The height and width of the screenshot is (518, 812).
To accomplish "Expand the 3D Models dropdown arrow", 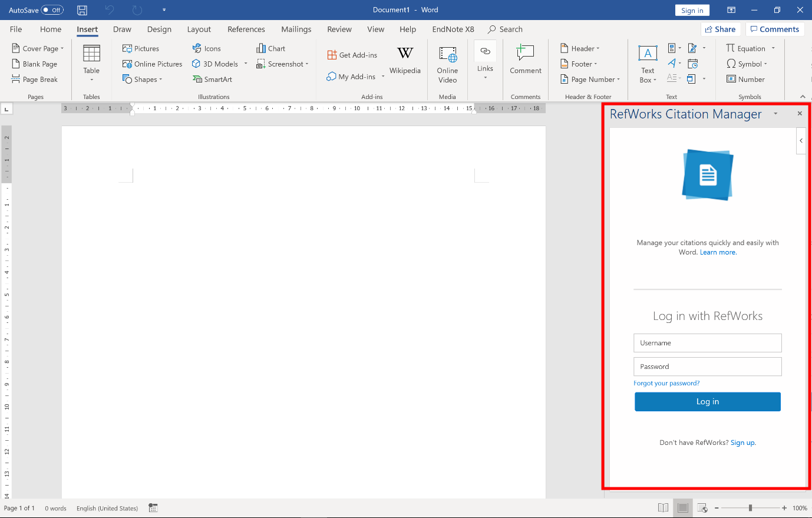I will click(x=246, y=64).
